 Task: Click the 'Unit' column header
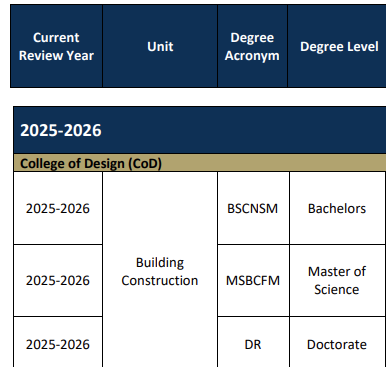[x=160, y=46]
